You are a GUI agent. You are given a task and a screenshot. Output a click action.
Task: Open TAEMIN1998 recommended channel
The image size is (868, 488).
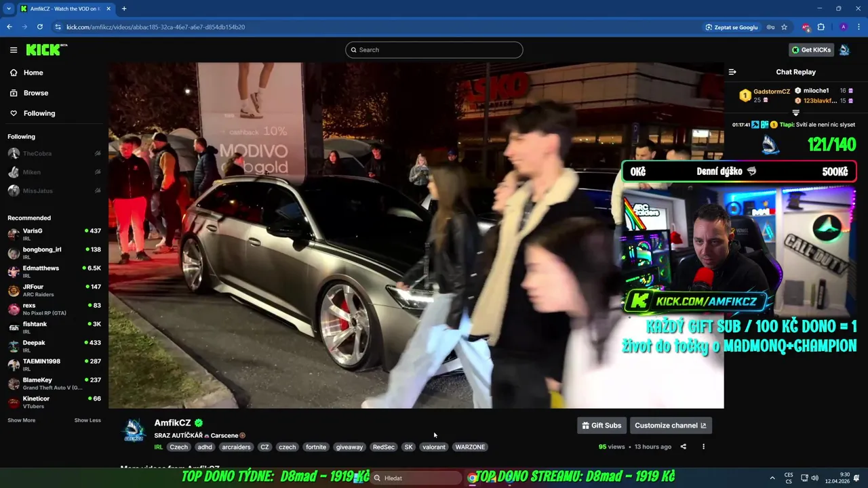[x=54, y=365]
